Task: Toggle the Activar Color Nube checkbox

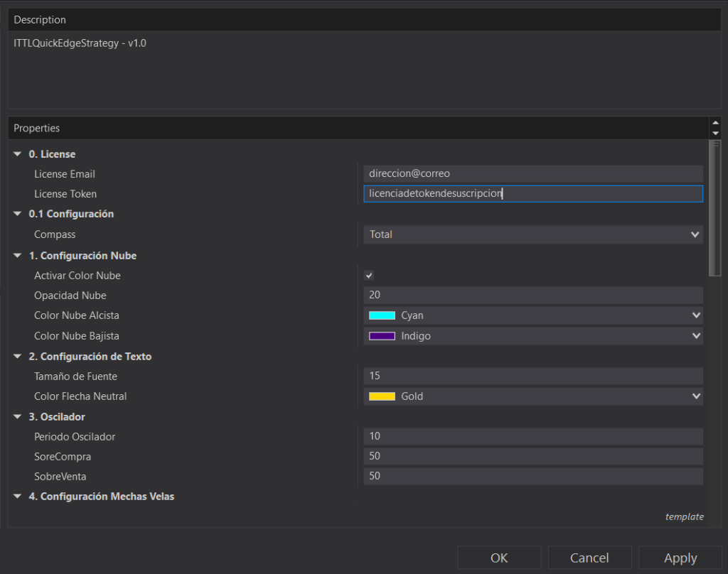Action: click(369, 276)
